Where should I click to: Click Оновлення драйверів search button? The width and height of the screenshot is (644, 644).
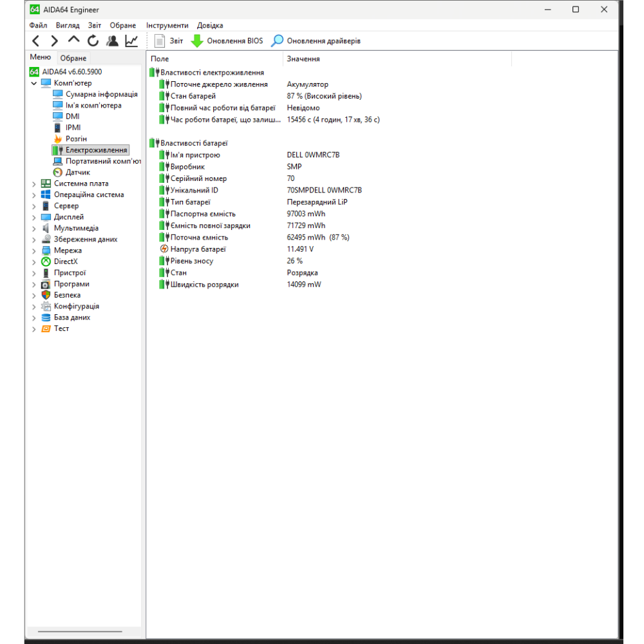(x=316, y=41)
